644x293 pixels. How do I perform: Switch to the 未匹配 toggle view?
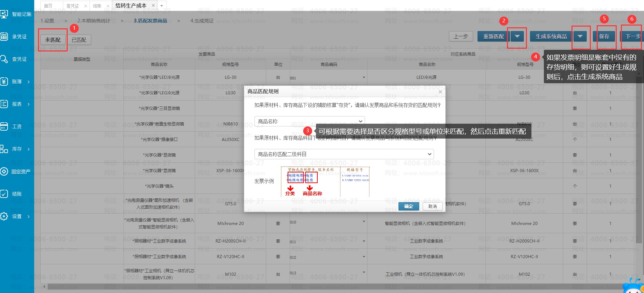pyautogui.click(x=53, y=40)
